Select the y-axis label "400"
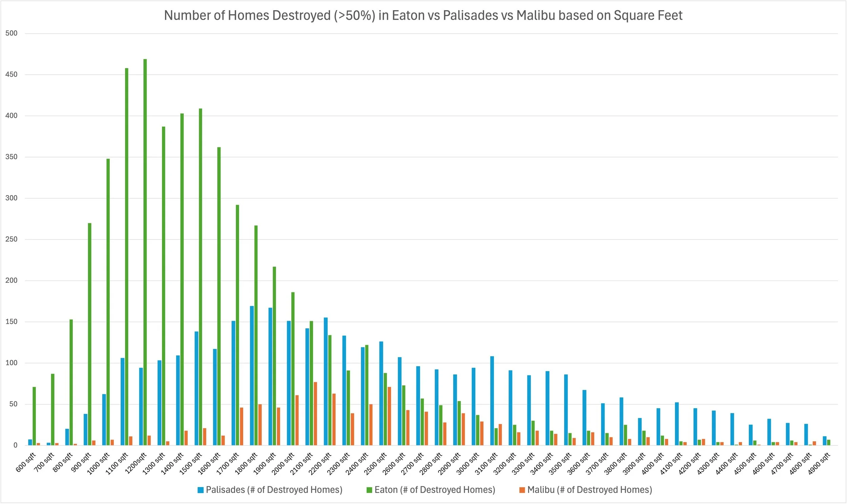This screenshot has width=847, height=504. [x=11, y=116]
